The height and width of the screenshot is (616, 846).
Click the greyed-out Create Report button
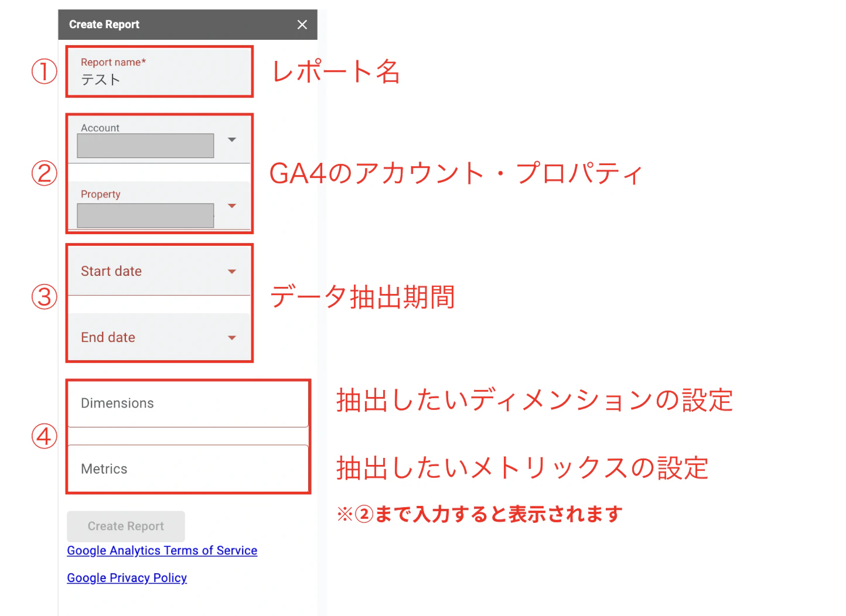pos(126,526)
